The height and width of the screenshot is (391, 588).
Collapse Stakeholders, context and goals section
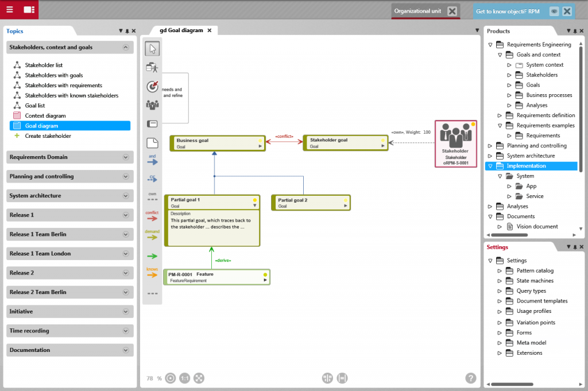tap(126, 47)
